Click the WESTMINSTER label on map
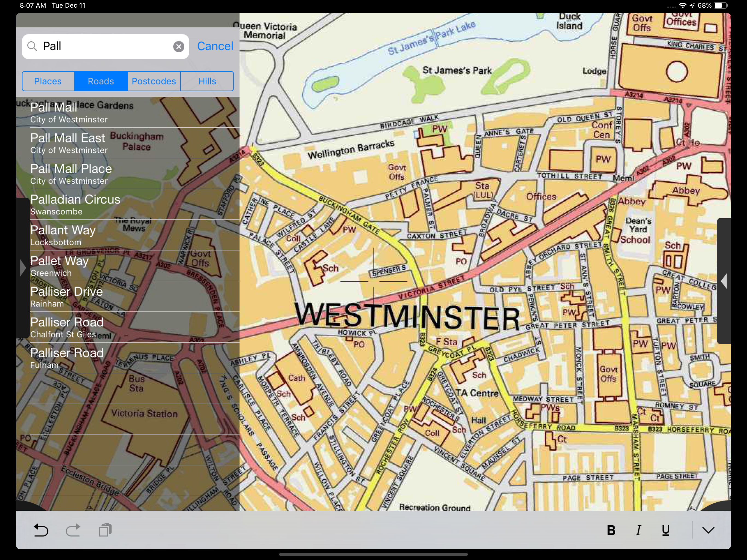 [407, 316]
